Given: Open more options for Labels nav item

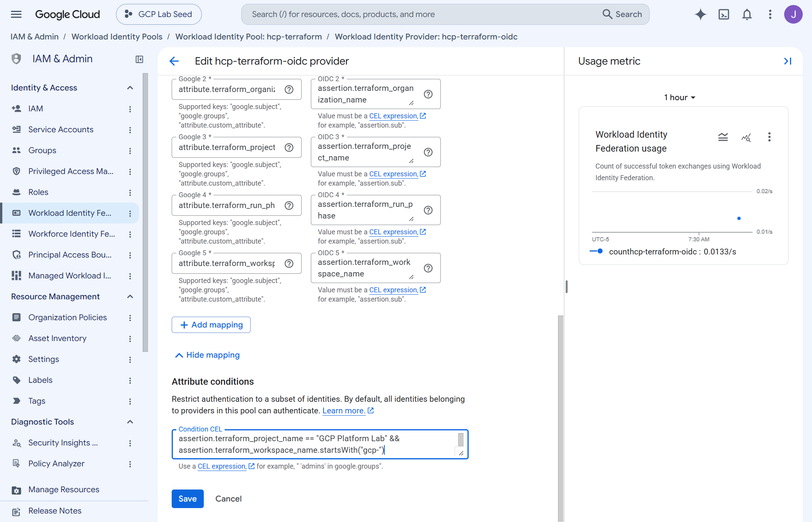Looking at the screenshot, I should [130, 380].
